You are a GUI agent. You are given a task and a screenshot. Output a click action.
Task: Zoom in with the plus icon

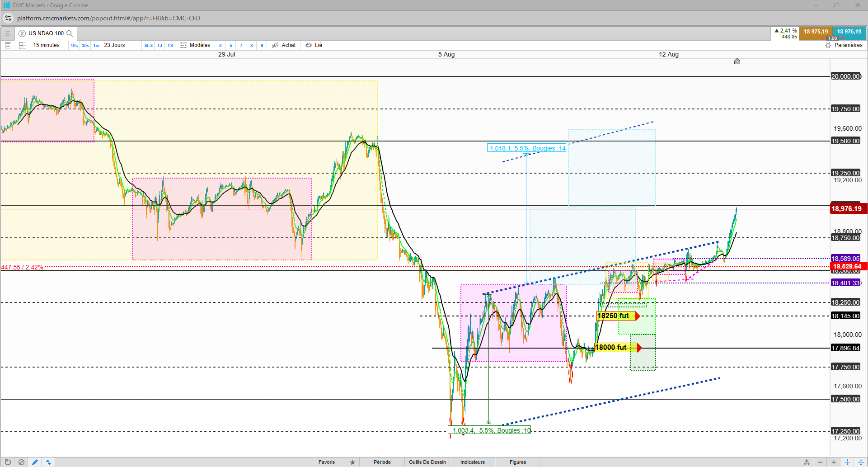[x=834, y=462]
